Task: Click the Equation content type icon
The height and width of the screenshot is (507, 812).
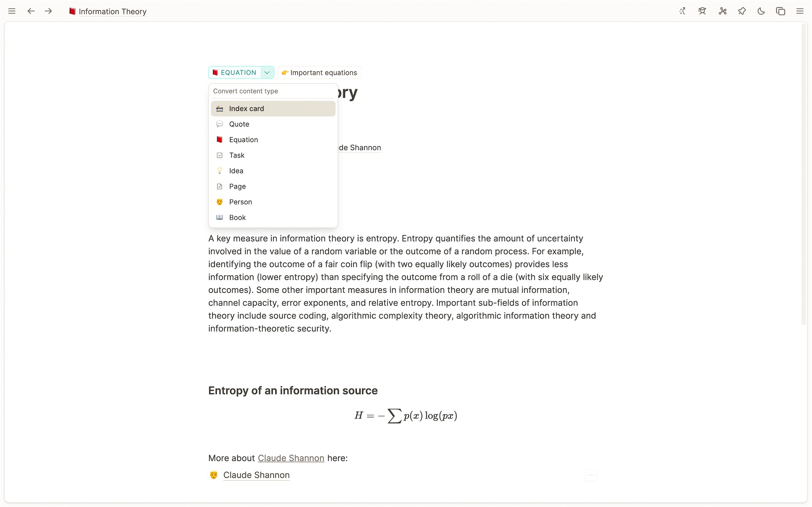Action: pyautogui.click(x=219, y=139)
